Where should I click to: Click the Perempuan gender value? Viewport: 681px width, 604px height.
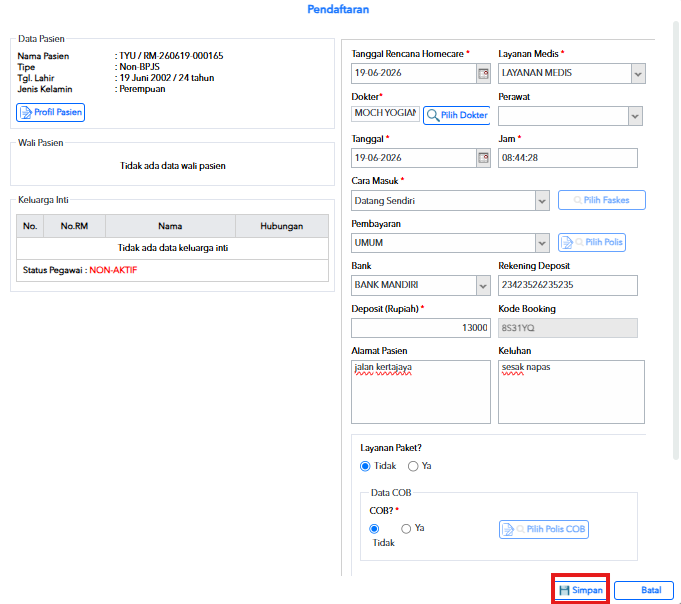pos(142,89)
